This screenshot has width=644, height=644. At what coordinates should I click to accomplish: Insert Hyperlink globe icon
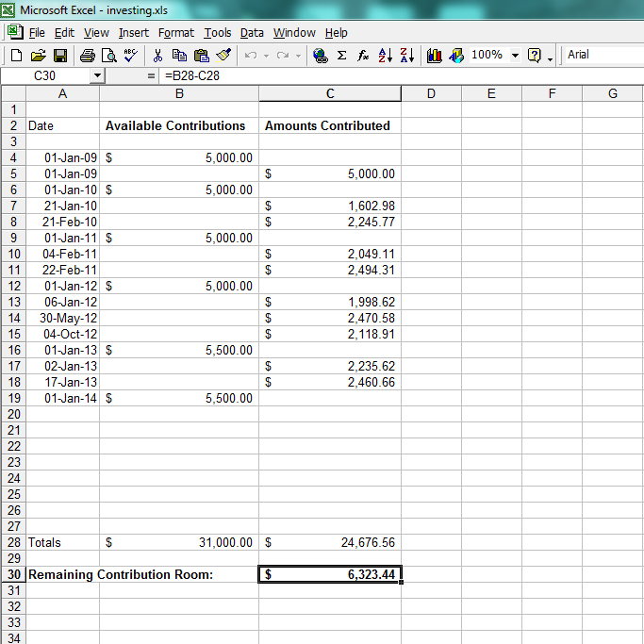click(x=320, y=55)
